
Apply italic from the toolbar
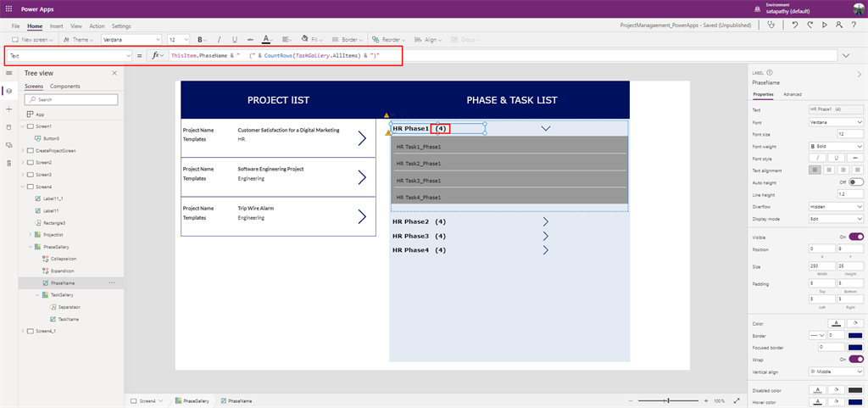click(219, 40)
